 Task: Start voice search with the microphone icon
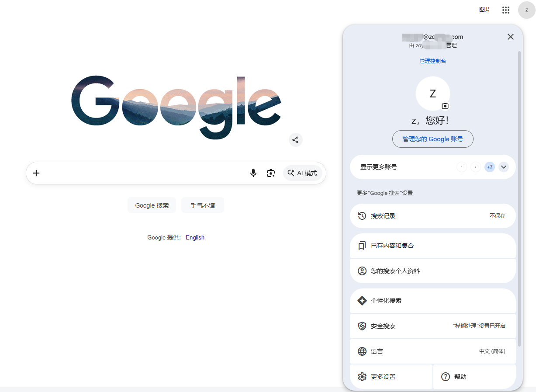pyautogui.click(x=253, y=173)
